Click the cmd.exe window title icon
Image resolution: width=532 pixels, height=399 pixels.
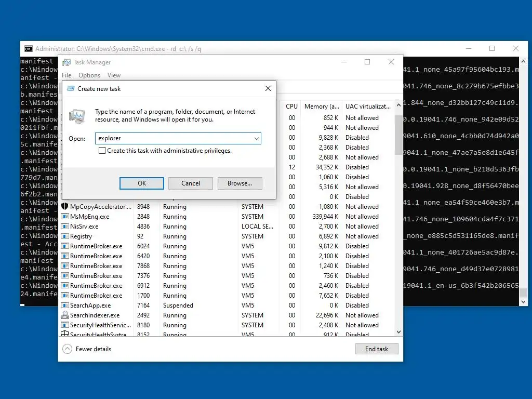click(x=29, y=49)
